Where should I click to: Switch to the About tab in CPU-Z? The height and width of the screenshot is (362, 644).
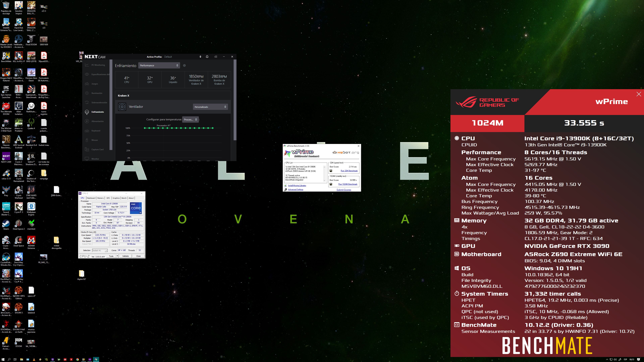(131, 198)
